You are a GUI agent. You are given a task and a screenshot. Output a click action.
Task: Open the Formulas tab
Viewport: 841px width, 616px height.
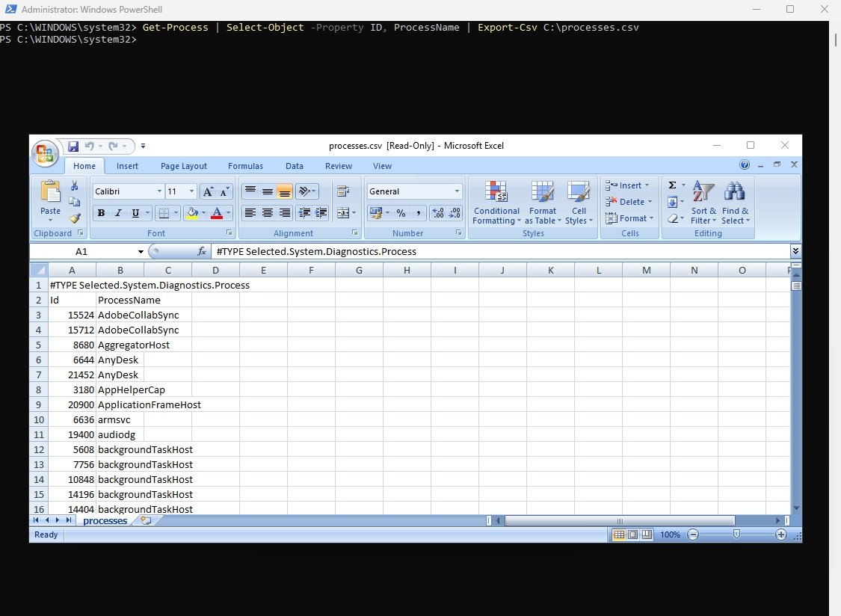[245, 167]
